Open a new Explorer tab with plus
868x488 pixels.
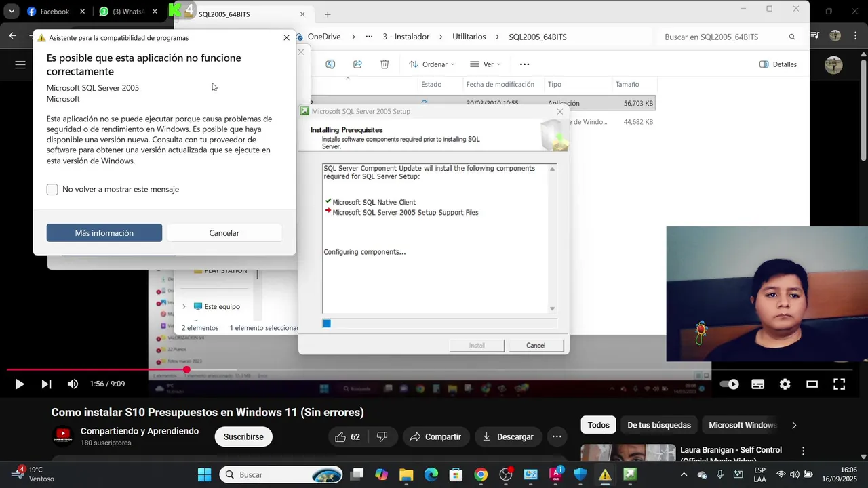[x=328, y=14]
